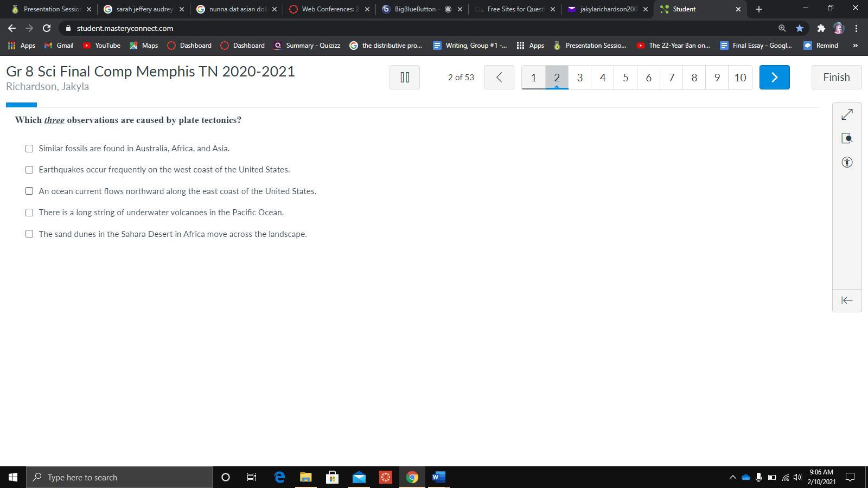This screenshot has height=488, width=868.
Task: Open the Gmail bookmark
Action: pos(59,46)
